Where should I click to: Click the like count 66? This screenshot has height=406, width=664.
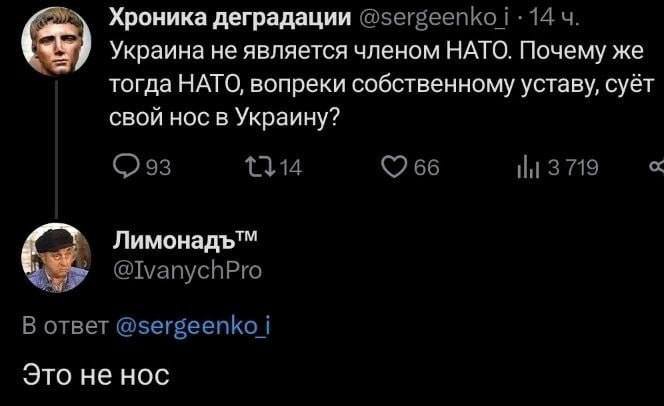[426, 169]
